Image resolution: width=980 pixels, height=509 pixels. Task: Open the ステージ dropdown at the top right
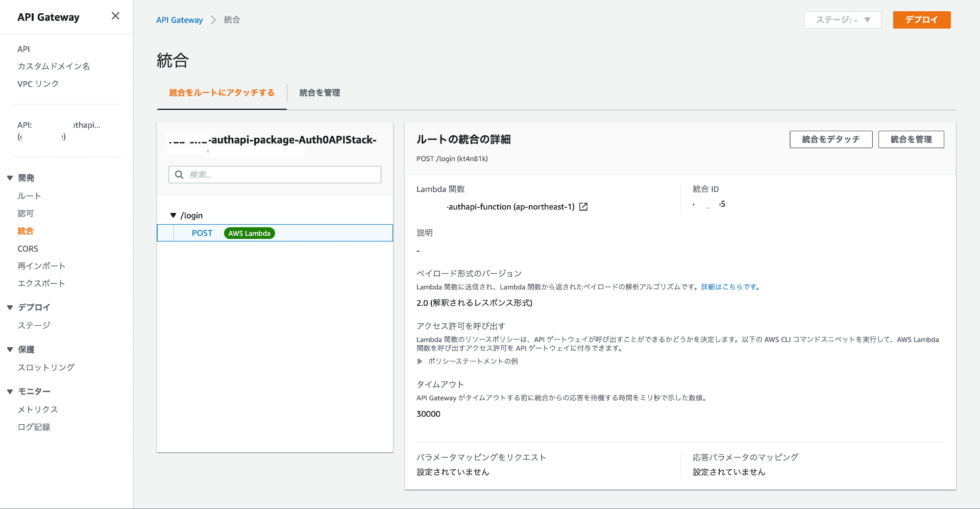point(842,19)
